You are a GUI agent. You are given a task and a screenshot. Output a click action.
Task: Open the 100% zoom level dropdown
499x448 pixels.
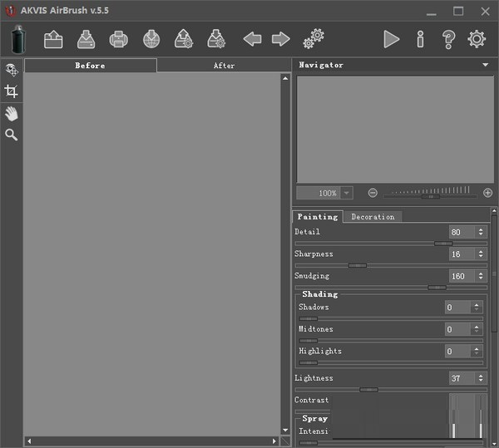pyautogui.click(x=347, y=193)
